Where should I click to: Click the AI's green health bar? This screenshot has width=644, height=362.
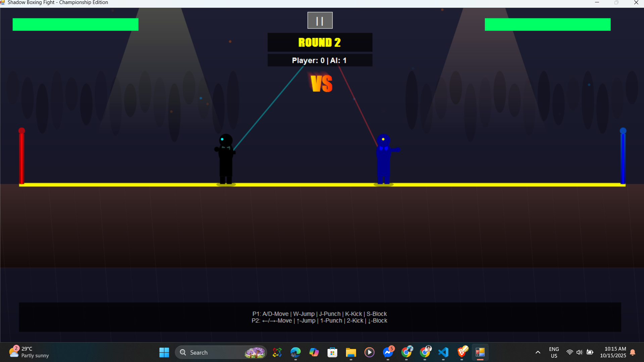[547, 24]
